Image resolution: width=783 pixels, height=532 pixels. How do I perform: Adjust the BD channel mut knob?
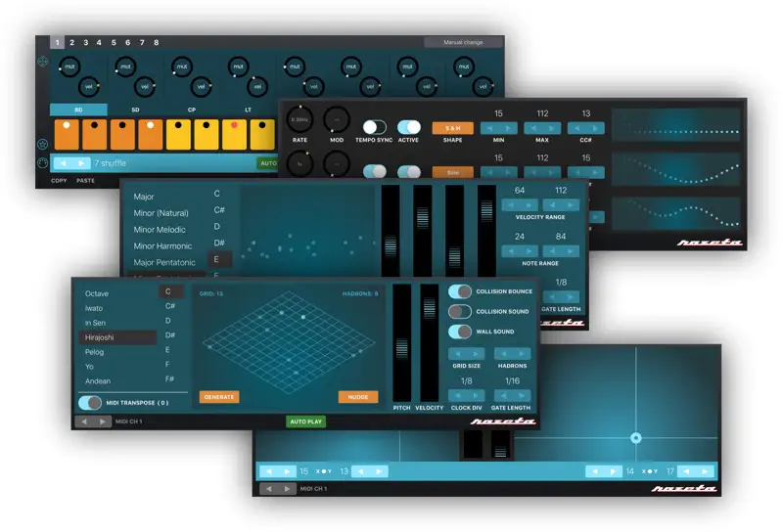[69, 66]
